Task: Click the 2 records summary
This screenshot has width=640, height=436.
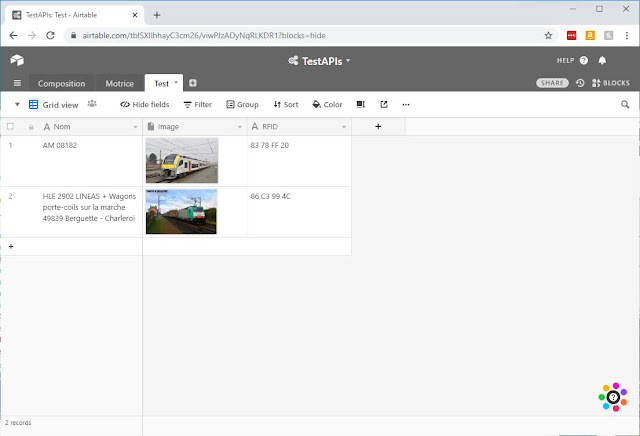Action: [x=18, y=423]
